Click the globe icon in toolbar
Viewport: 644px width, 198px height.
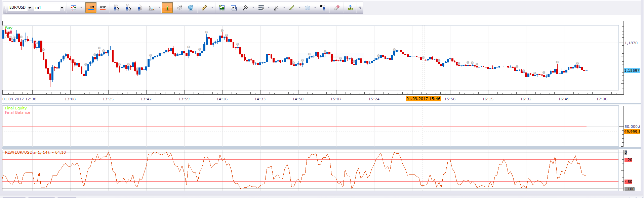[191, 7]
